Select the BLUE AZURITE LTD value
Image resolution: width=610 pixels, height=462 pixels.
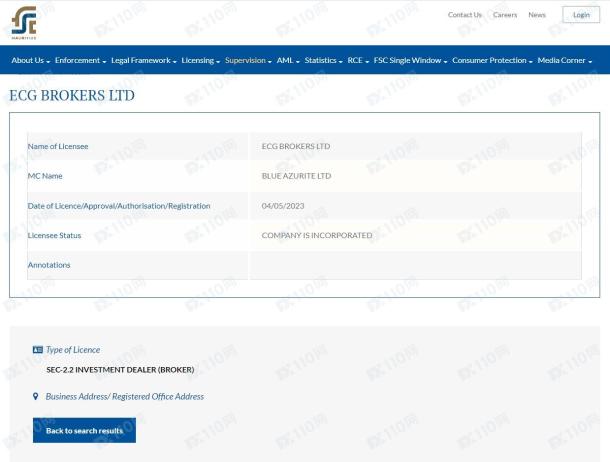pos(296,176)
